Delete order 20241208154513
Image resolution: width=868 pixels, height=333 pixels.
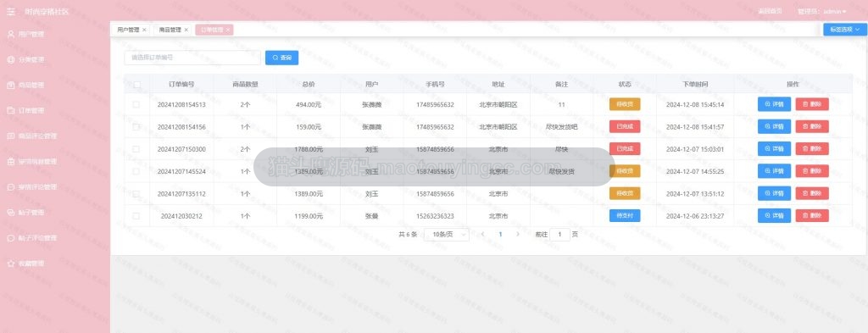tap(812, 104)
